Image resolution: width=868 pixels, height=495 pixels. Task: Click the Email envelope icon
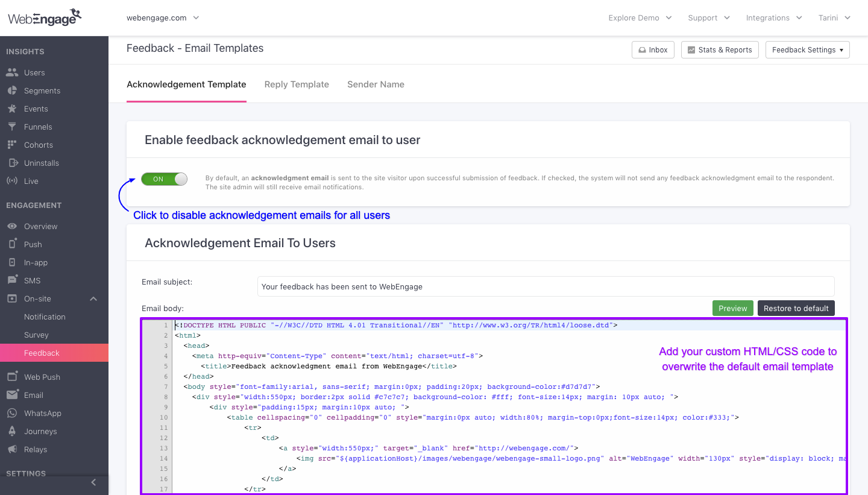coord(12,395)
